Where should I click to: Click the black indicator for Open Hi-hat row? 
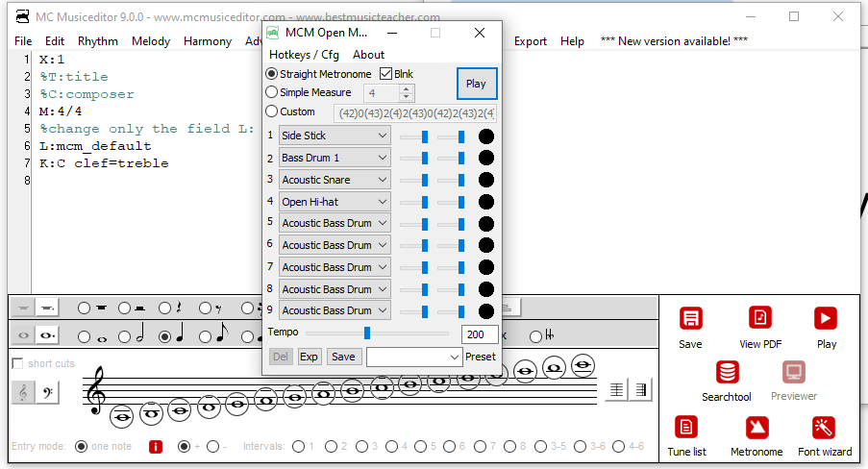(486, 202)
